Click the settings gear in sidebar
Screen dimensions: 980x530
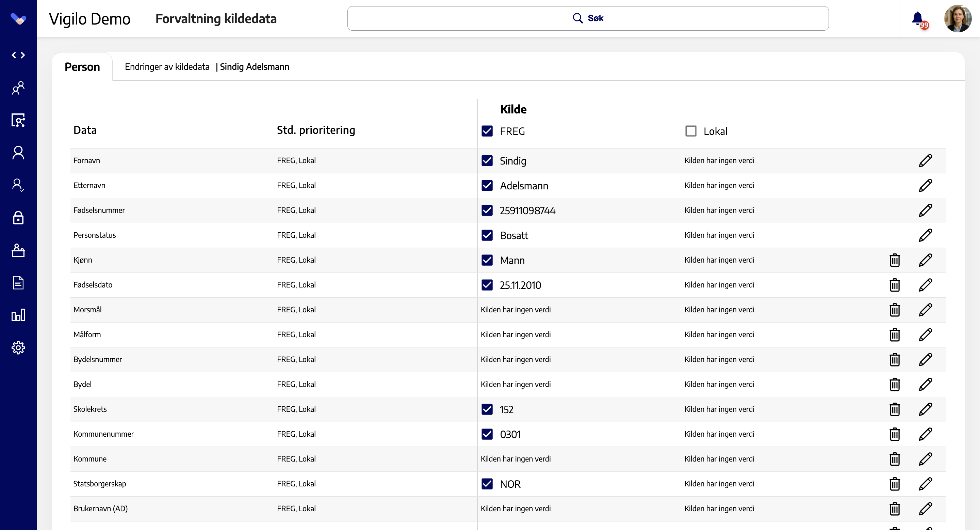point(18,348)
